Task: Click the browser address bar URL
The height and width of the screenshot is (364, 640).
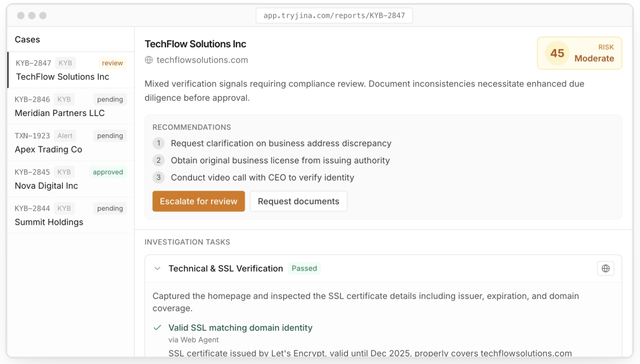Action: [334, 15]
